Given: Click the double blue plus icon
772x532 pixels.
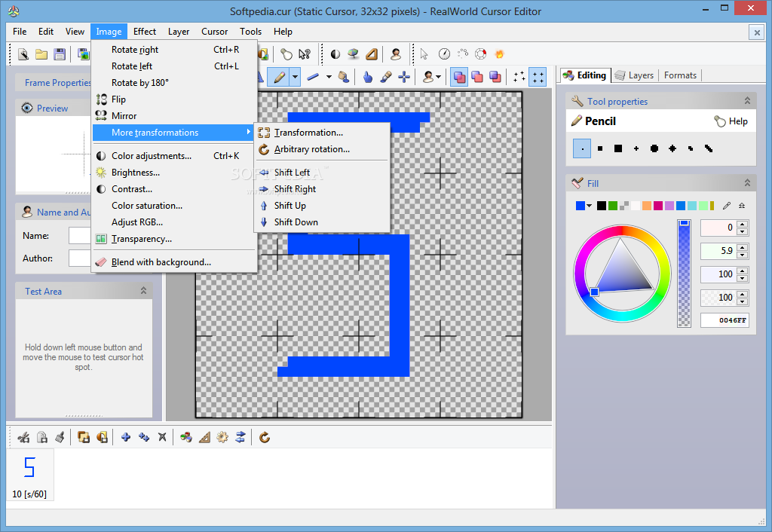Looking at the screenshot, I should click(144, 437).
